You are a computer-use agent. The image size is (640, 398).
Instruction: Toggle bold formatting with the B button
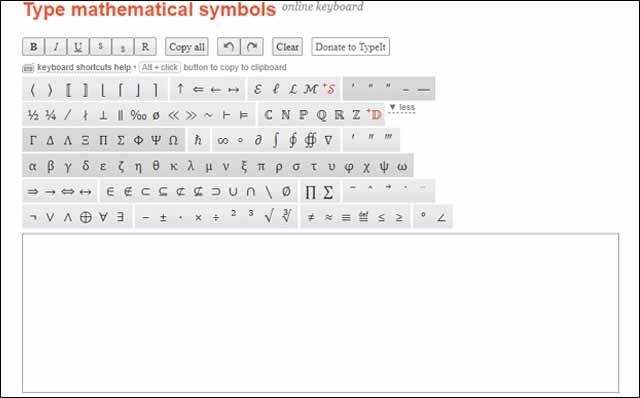coord(33,47)
